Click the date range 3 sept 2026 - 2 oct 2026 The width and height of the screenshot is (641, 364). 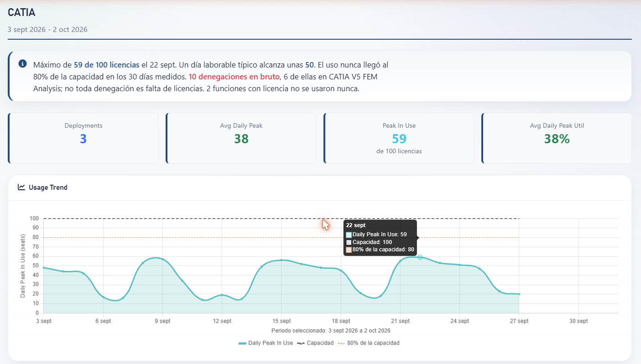coord(47,30)
